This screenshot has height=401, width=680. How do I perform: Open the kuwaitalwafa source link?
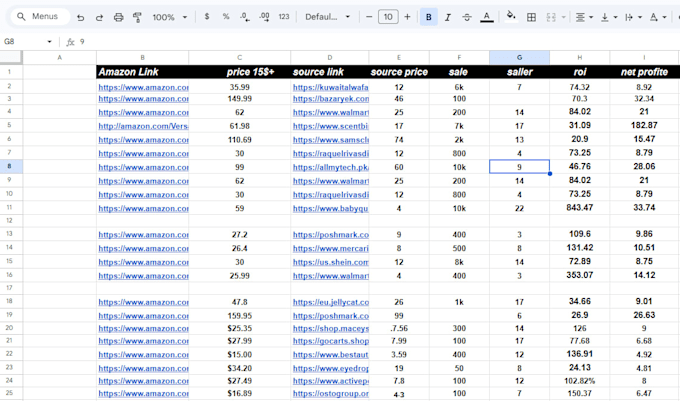tap(330, 87)
